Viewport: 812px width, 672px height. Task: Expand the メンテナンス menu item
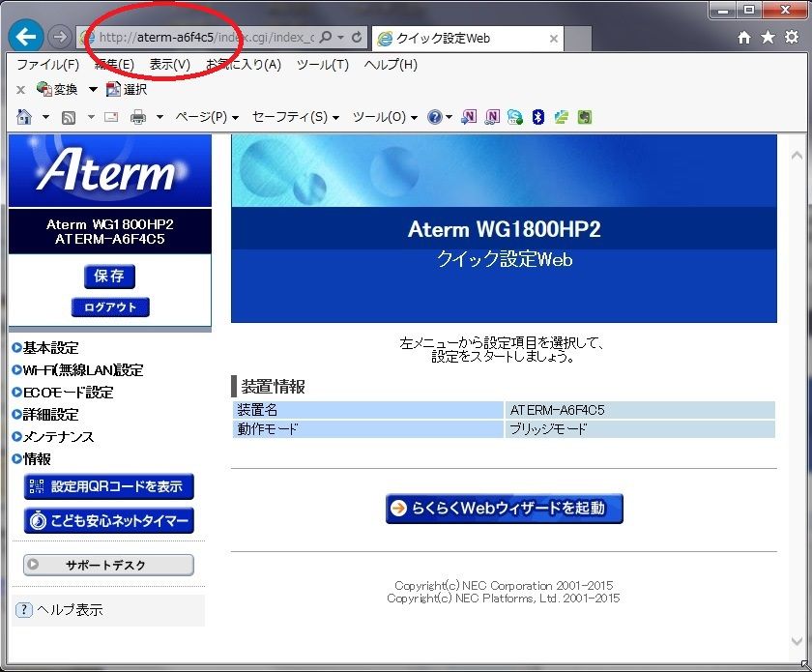click(53, 437)
